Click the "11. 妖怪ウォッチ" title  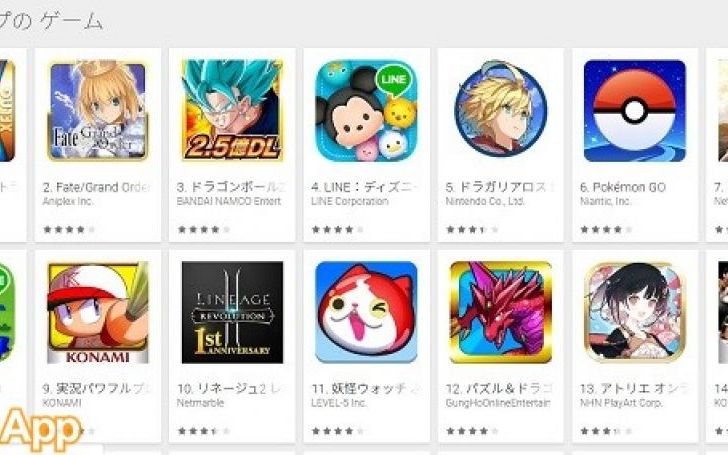(365, 389)
